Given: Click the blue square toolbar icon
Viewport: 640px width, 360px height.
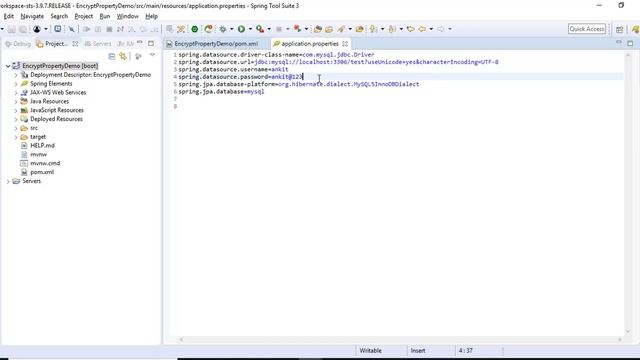Looking at the screenshot, I should (58, 29).
